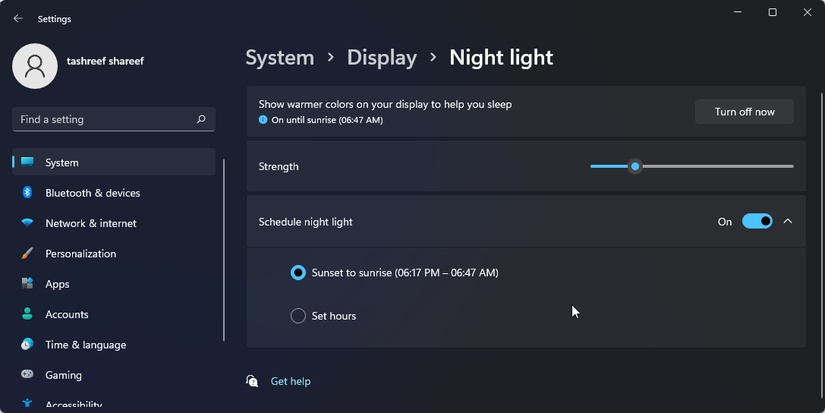The height and width of the screenshot is (413, 825).
Task: Click the Find a setting search box
Action: pyautogui.click(x=100, y=119)
